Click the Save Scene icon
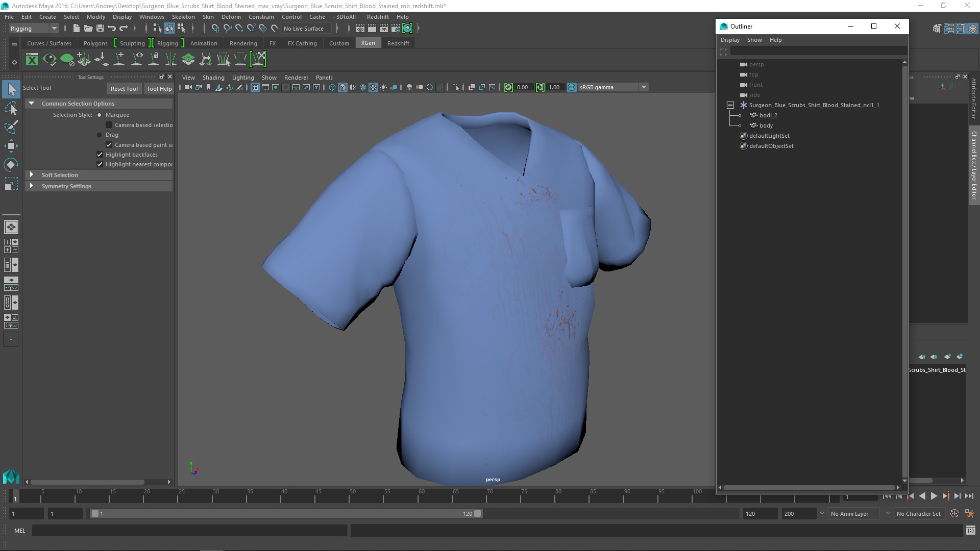Screen dimensions: 980x551 click(100, 29)
